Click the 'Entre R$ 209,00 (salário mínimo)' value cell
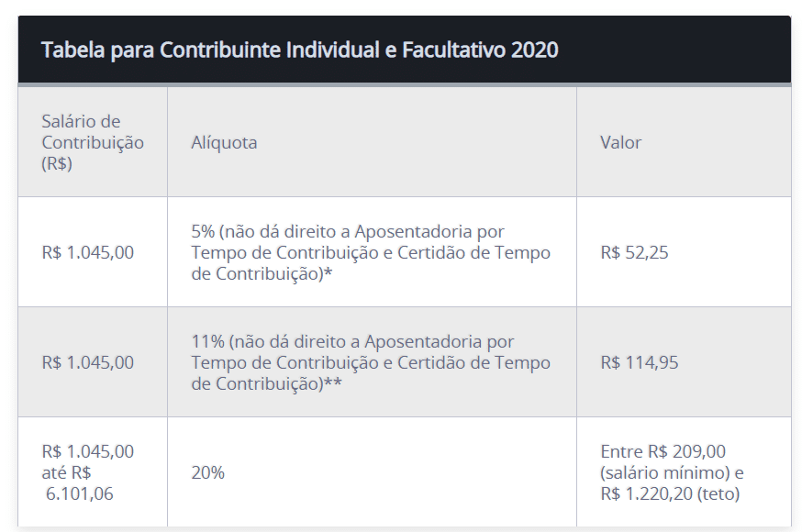Viewport: 802px width, 532px height. tap(684, 472)
